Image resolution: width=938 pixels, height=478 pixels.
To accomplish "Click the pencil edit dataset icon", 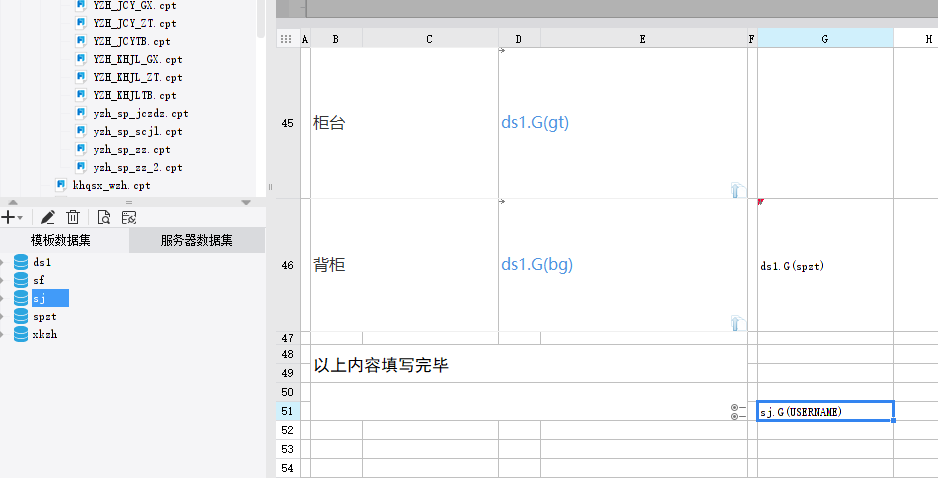I will point(48,217).
